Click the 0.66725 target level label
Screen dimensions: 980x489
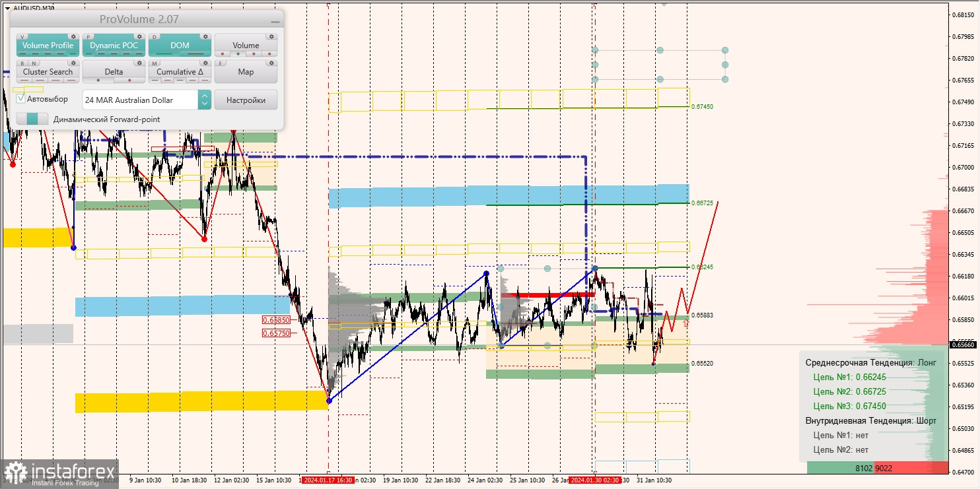coord(703,203)
